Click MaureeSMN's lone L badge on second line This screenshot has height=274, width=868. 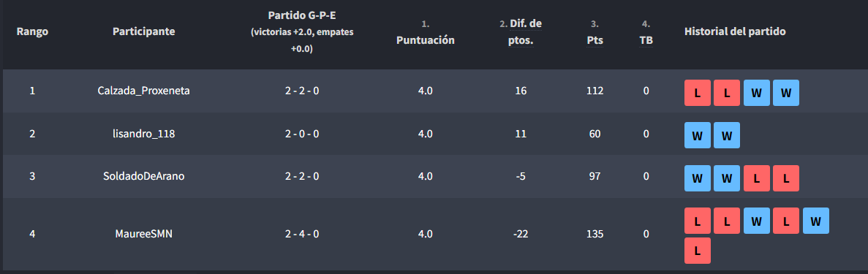[x=698, y=251]
